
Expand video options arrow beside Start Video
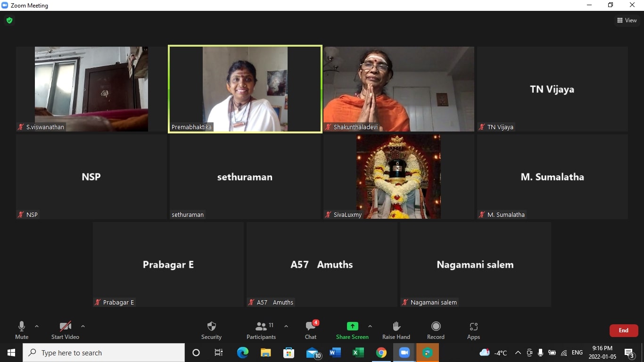coord(83,326)
